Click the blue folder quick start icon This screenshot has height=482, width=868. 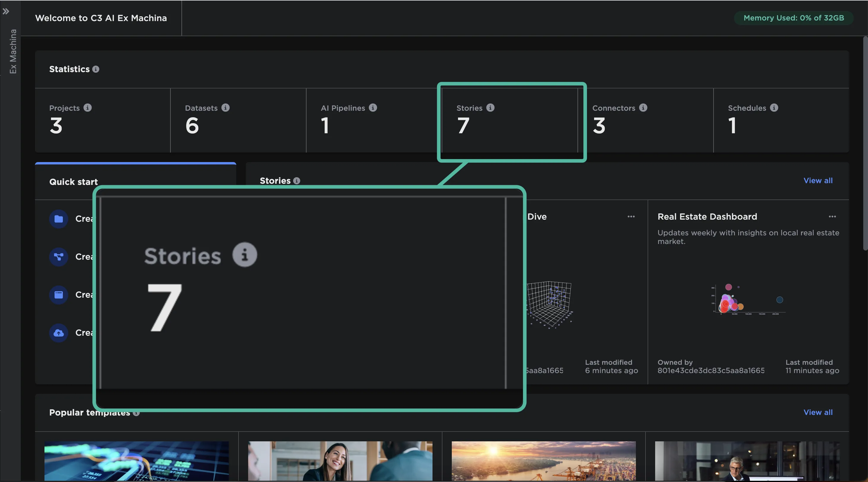click(59, 219)
